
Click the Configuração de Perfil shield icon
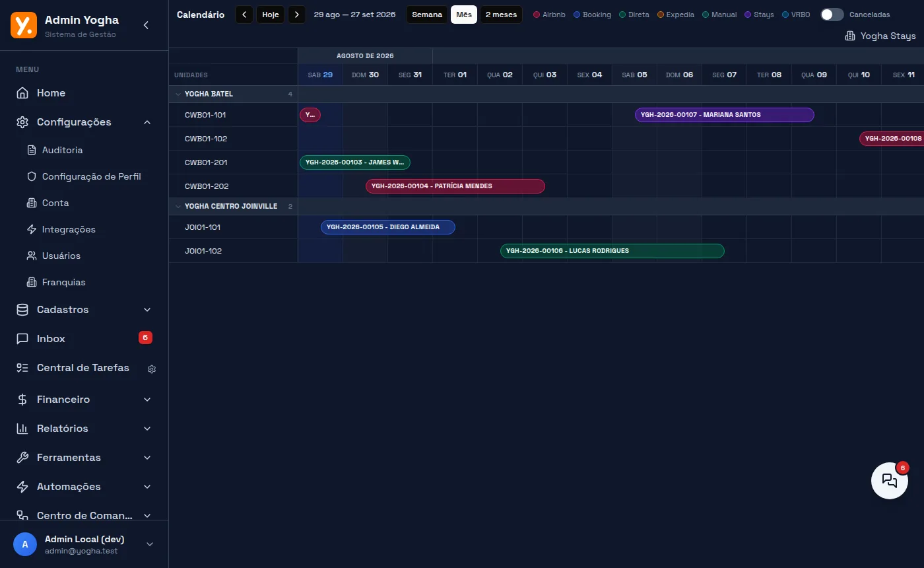pyautogui.click(x=31, y=176)
